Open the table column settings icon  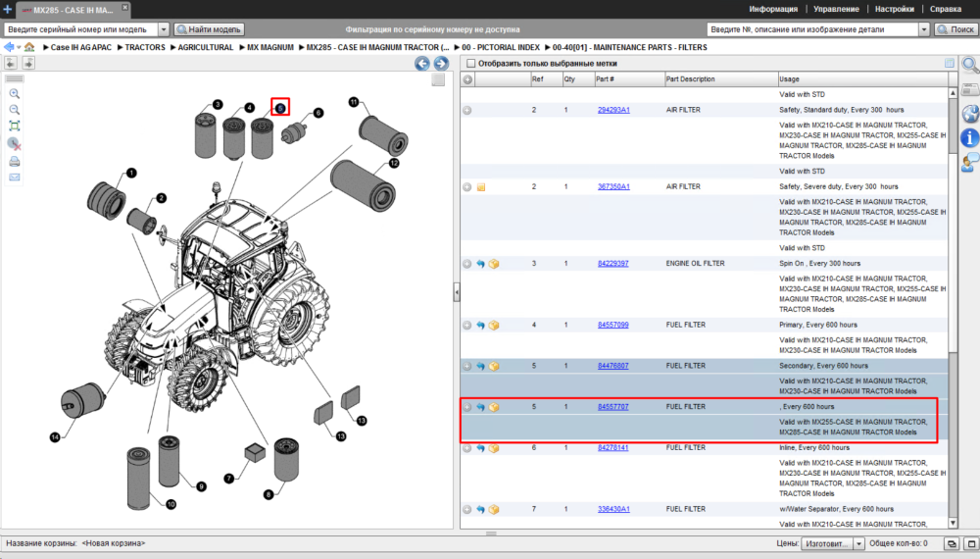coord(950,63)
